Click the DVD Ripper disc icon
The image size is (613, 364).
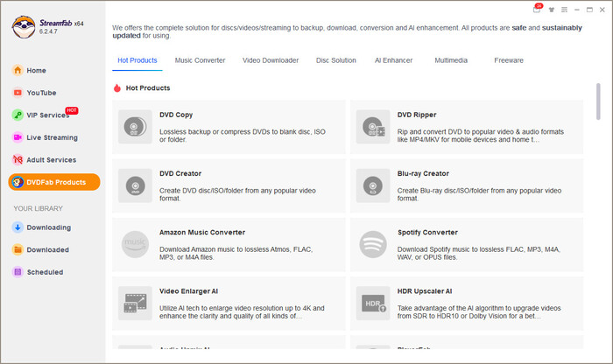[373, 127]
